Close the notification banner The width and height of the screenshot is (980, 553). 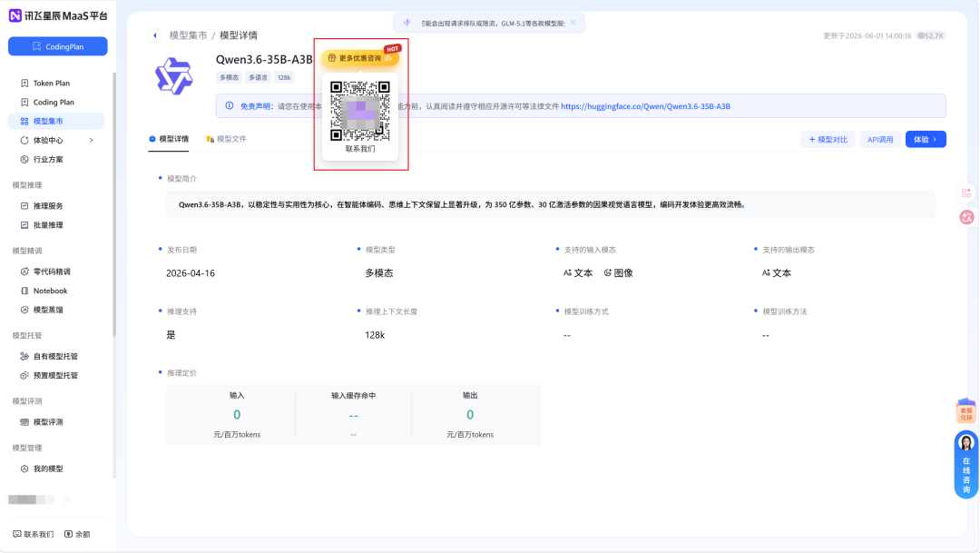pos(573,23)
